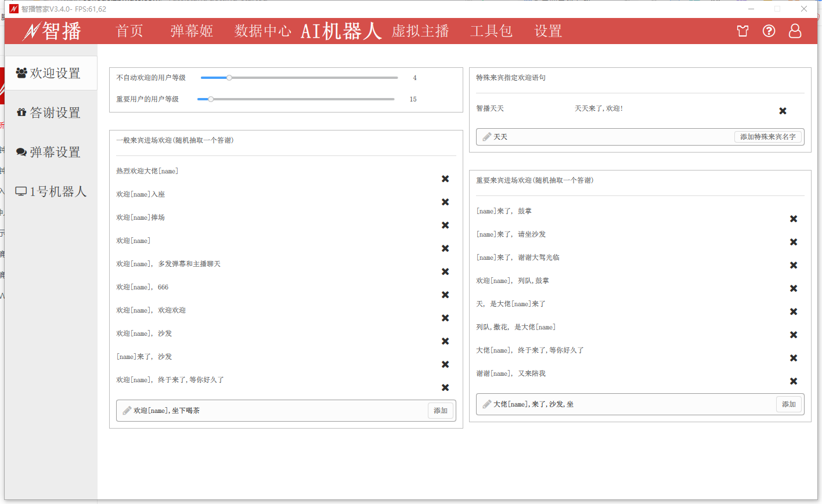Delete the [name]来了,沙发 greeting
Viewport: 822px width, 504px height.
point(445,364)
